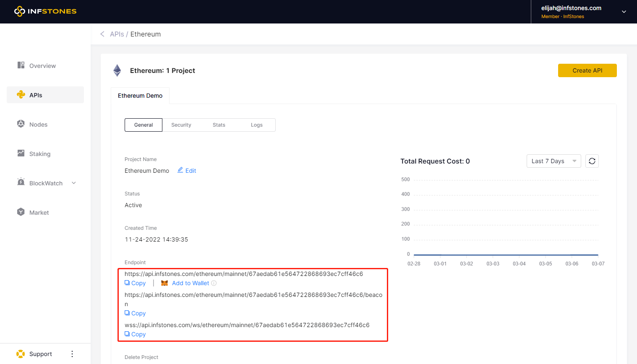Copy icon for the wss endpoint
Screen dimensions: 637x364
point(127,334)
